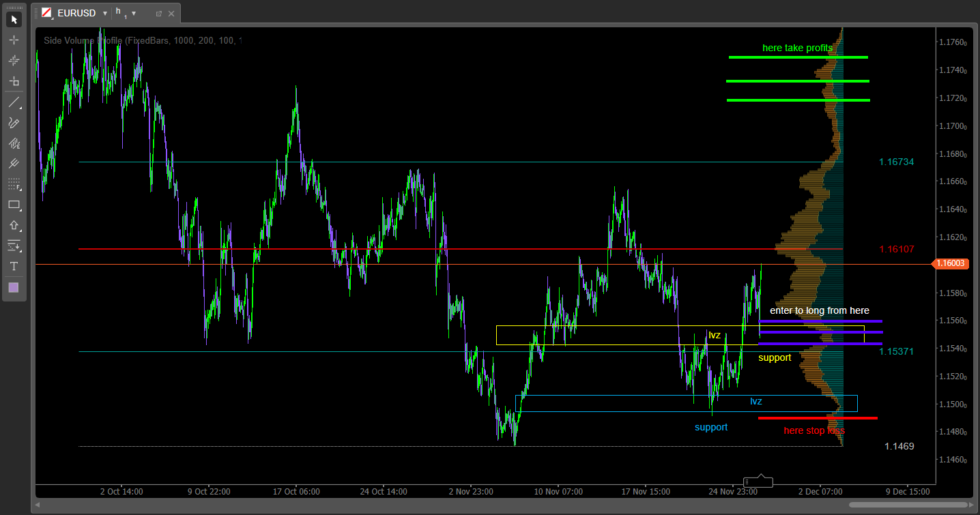Open the drawing objects list tool
The height and width of the screenshot is (515, 980).
point(14,246)
